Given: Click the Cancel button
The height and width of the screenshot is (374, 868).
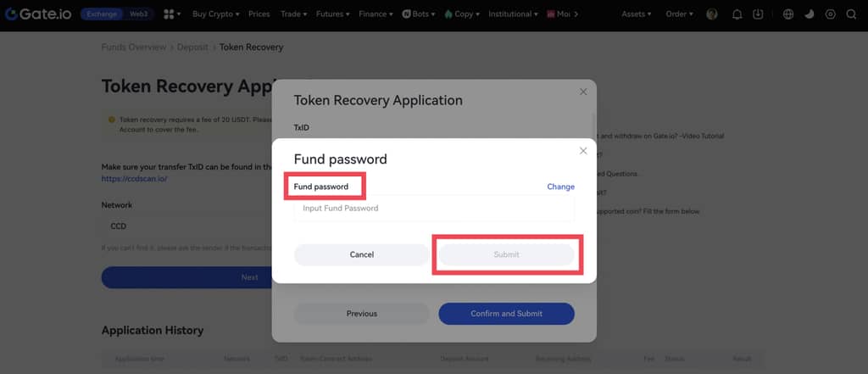Looking at the screenshot, I should pos(362,254).
